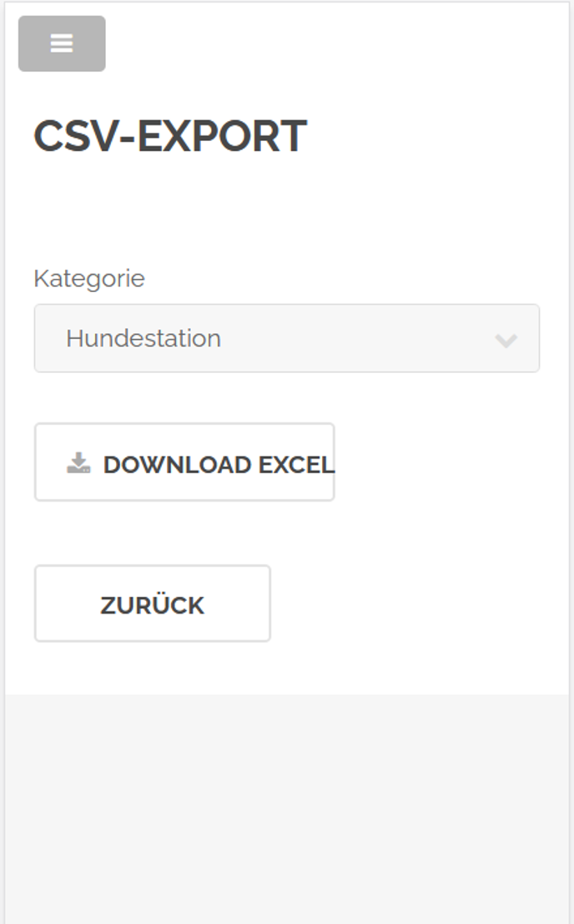The width and height of the screenshot is (574, 924).
Task: Click the three-line icon at the top
Action: (x=62, y=43)
